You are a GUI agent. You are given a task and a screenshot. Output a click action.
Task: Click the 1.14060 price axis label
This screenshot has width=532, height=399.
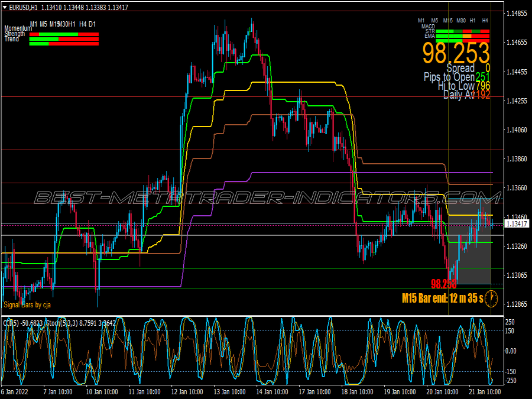coord(517,130)
